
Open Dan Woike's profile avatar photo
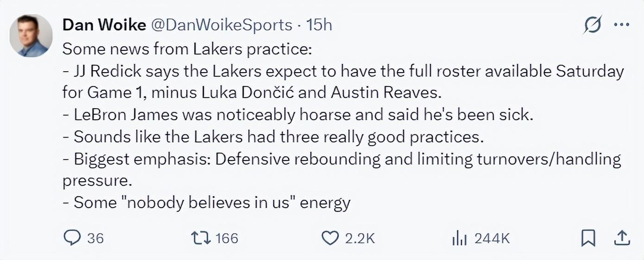(32, 36)
